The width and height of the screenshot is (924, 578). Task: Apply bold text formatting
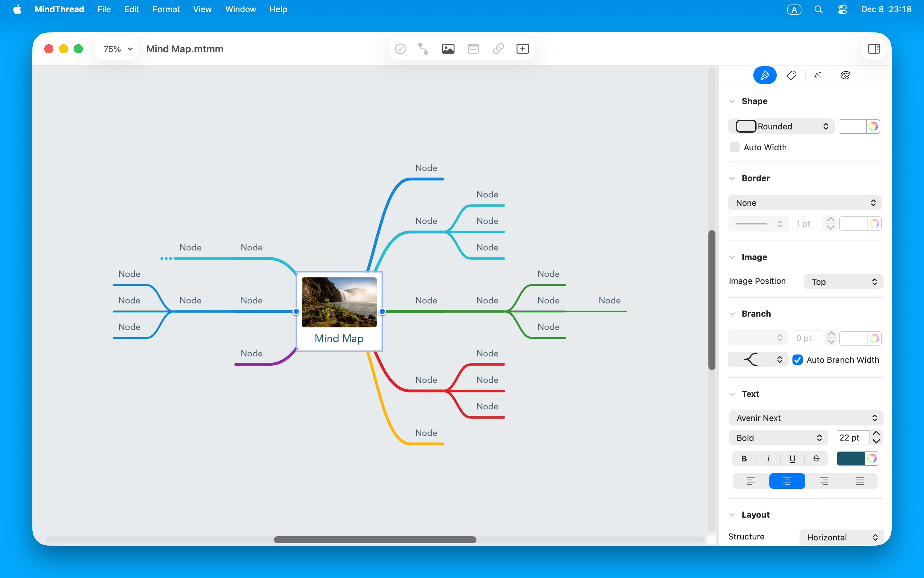tap(744, 458)
